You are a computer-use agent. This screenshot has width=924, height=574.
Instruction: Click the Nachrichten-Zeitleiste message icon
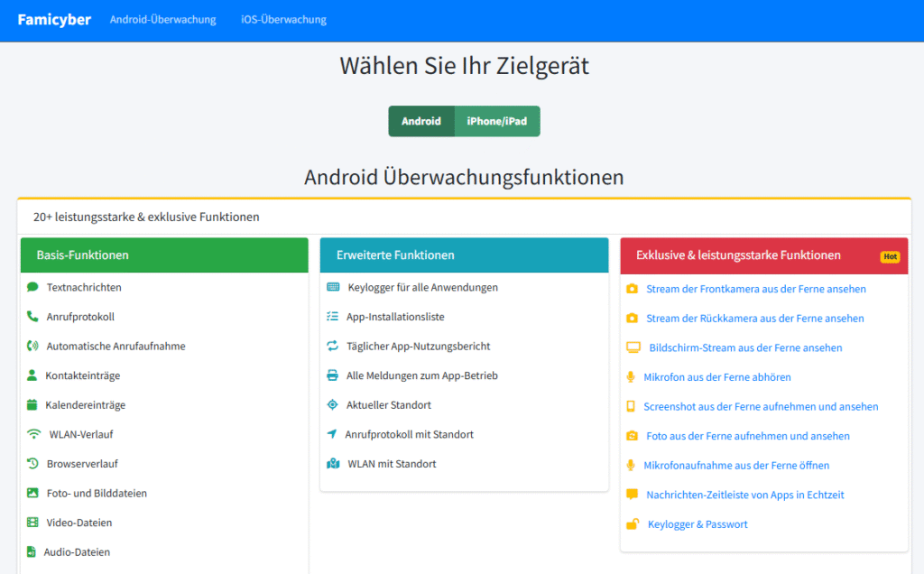click(633, 495)
